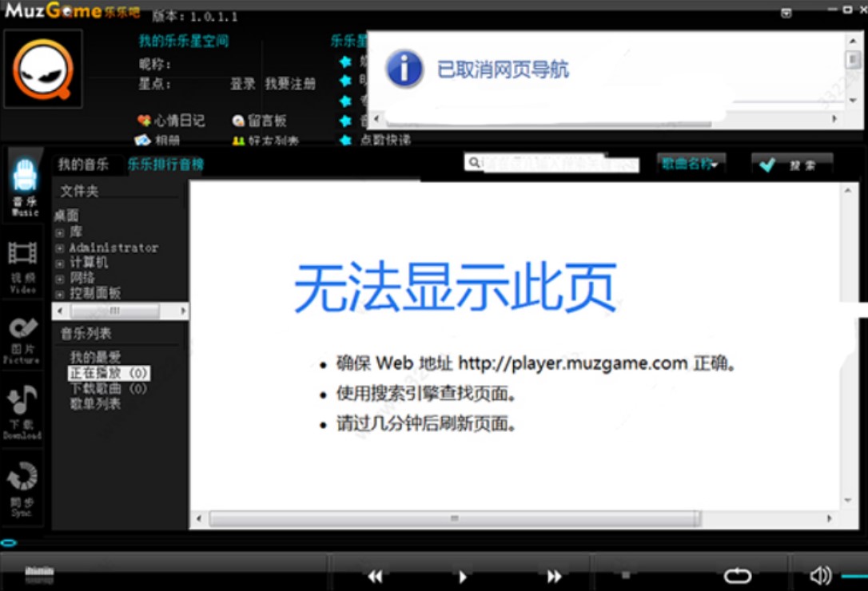The image size is (868, 591).
Task: Select 正在播放 (0) playlist
Action: [109, 373]
